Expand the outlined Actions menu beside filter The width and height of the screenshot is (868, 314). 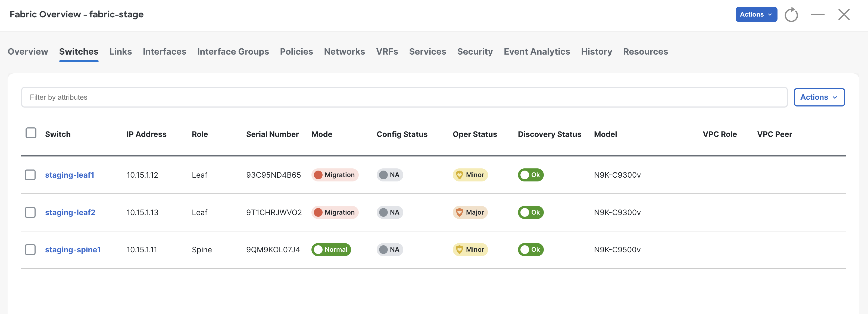click(819, 97)
